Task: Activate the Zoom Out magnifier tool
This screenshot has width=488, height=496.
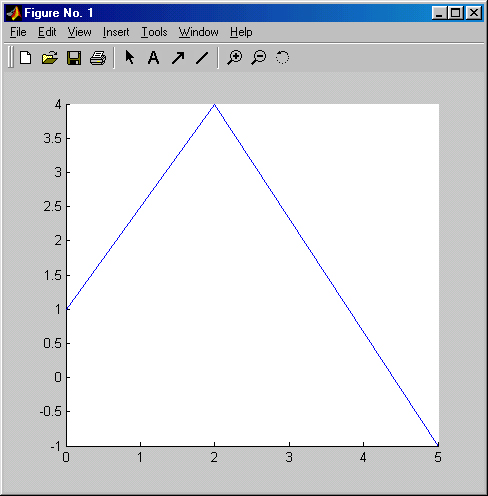Action: [x=259, y=57]
